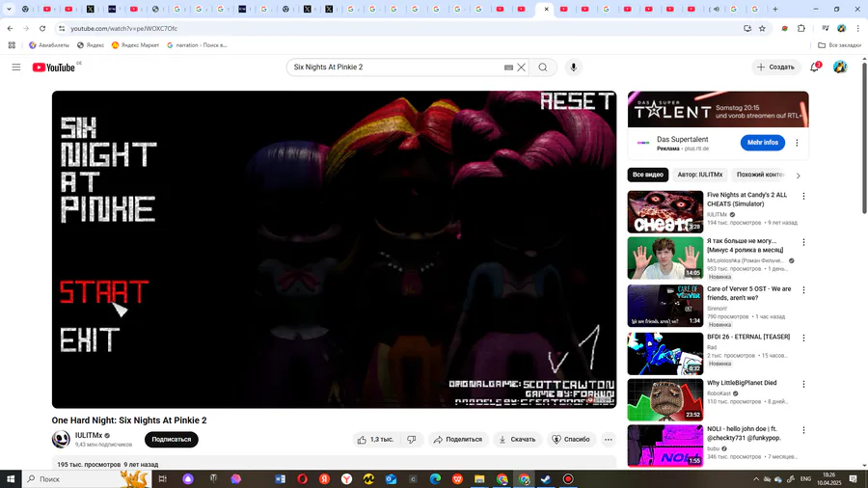Screen dimensions: 868x488
Task: Click the Создать create button
Action: (776, 67)
